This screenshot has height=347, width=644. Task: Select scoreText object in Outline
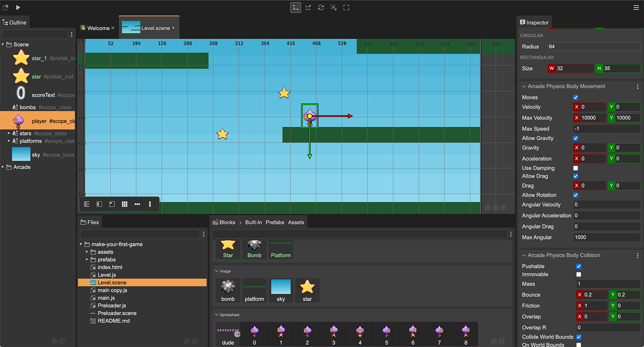click(43, 95)
